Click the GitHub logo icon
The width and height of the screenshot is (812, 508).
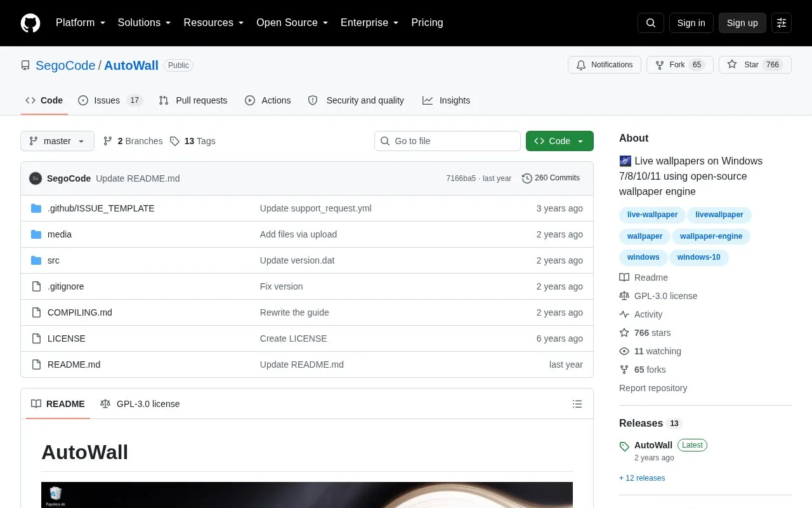[x=30, y=23]
